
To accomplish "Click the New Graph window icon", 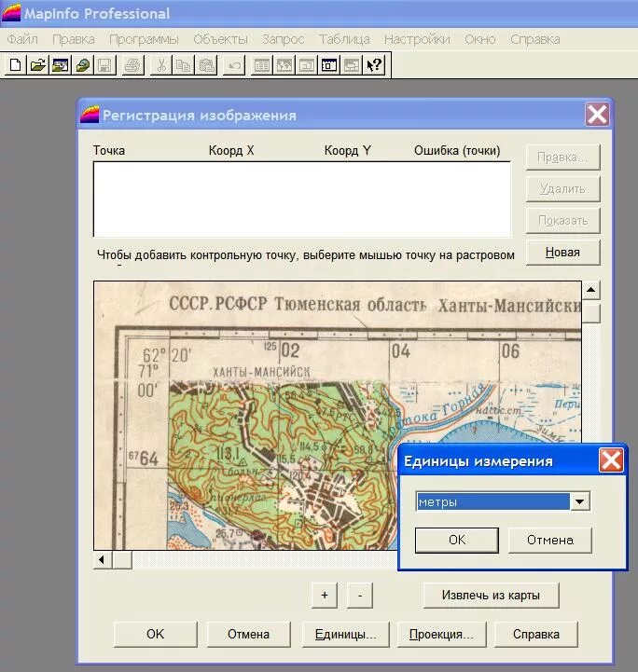I will (x=307, y=65).
